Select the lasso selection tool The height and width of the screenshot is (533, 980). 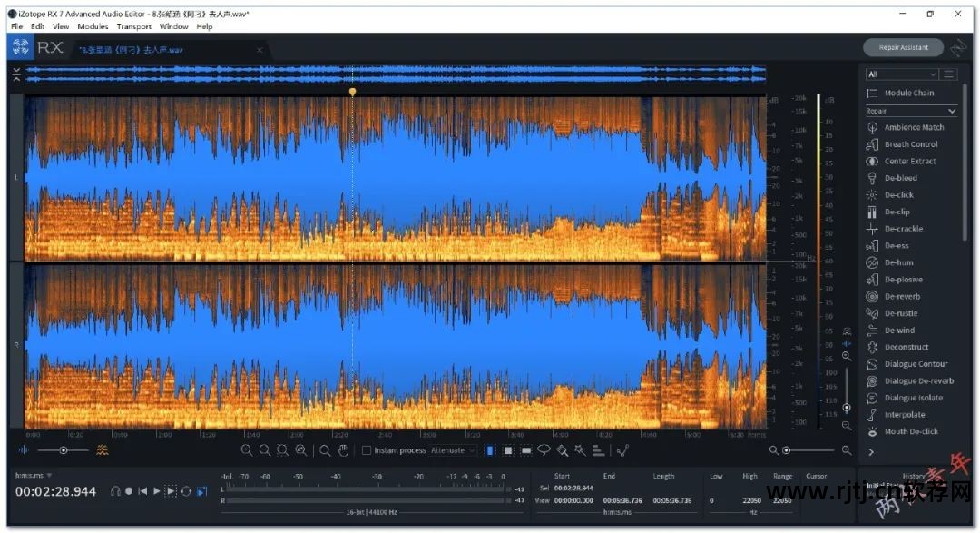pos(544,450)
